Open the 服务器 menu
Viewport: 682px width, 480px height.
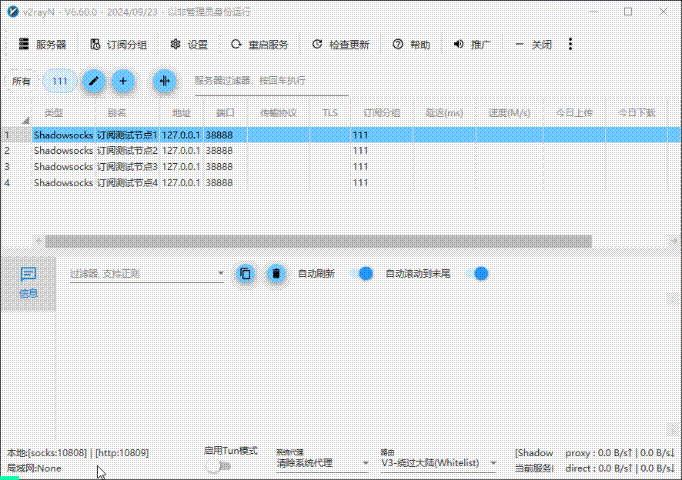pos(42,44)
